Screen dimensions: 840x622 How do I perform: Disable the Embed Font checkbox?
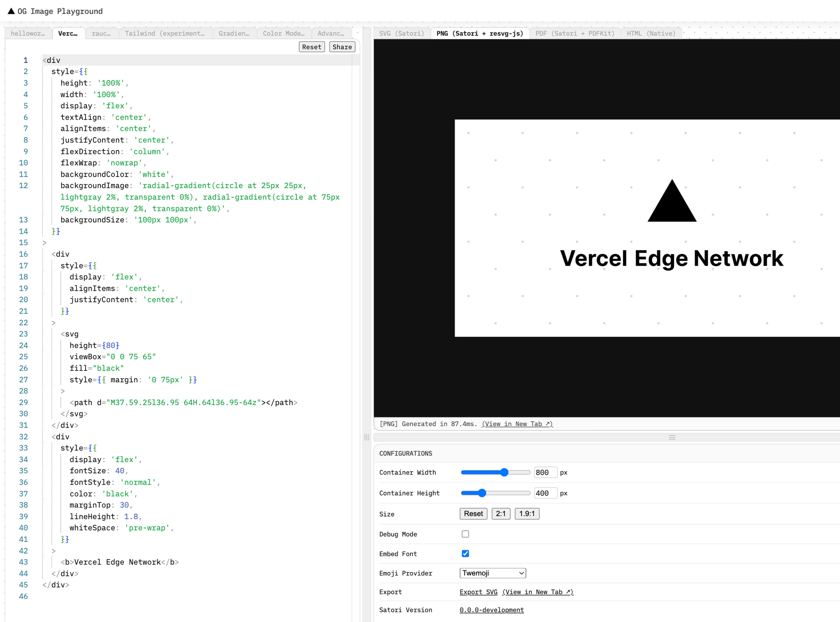point(465,554)
